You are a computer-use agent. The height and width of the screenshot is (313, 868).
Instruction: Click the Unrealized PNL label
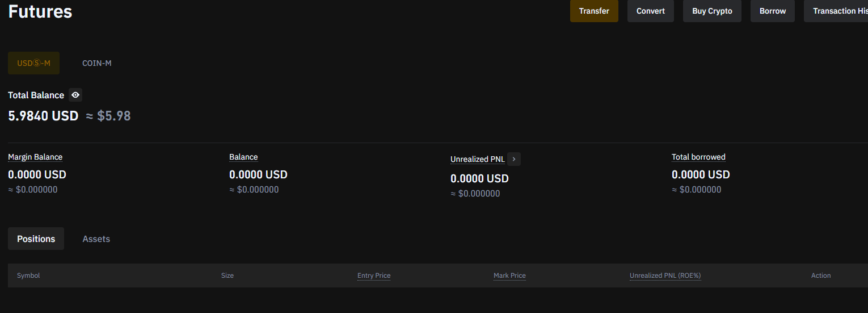click(x=477, y=159)
